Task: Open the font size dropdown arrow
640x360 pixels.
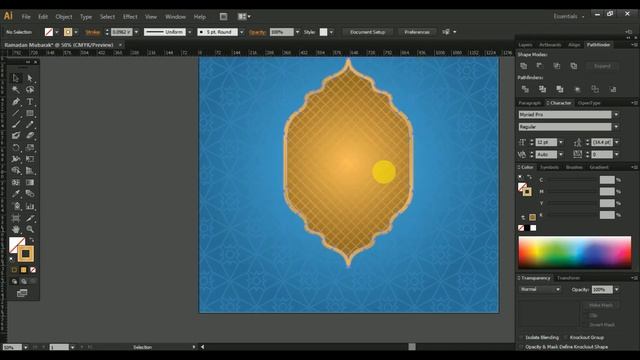Action: click(561, 142)
